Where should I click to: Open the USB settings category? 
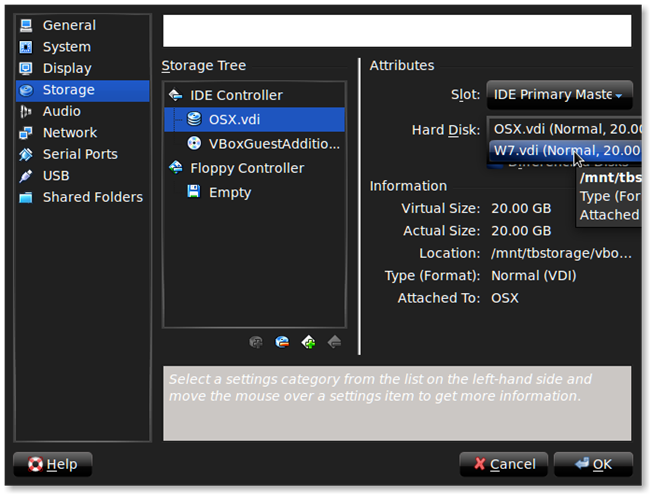pyautogui.click(x=82, y=176)
